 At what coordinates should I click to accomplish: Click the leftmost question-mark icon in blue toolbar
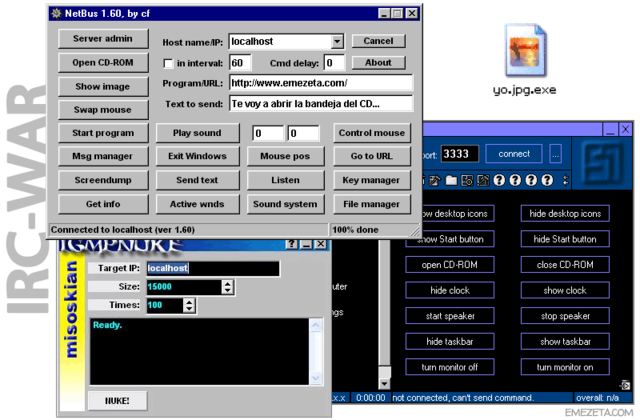(x=499, y=180)
